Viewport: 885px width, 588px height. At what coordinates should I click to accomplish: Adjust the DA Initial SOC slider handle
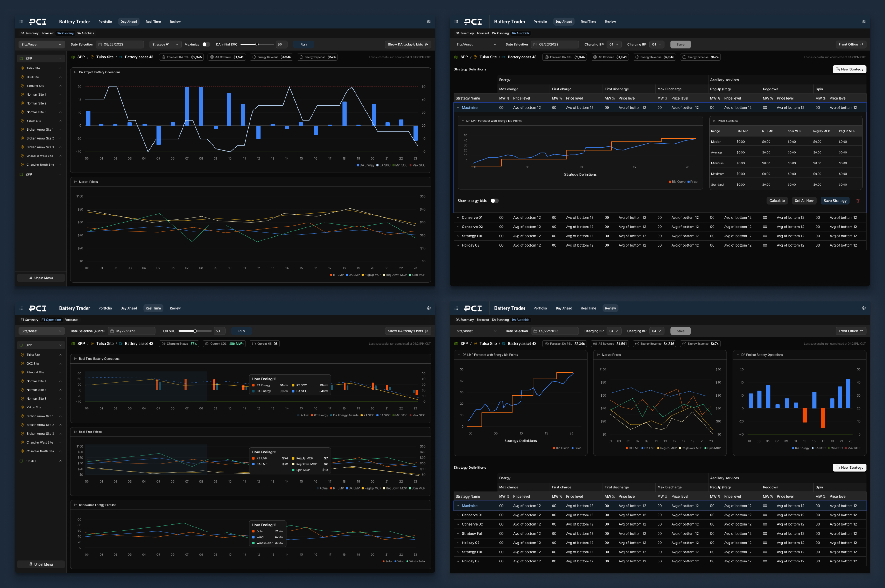pyautogui.click(x=257, y=45)
